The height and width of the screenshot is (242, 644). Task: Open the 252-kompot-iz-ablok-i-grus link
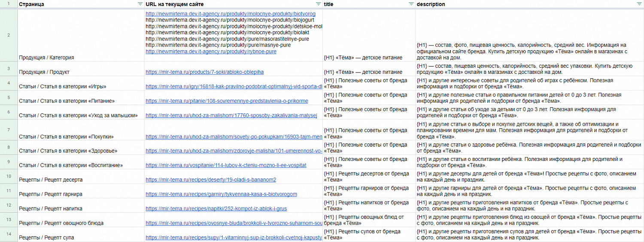pyautogui.click(x=216, y=209)
